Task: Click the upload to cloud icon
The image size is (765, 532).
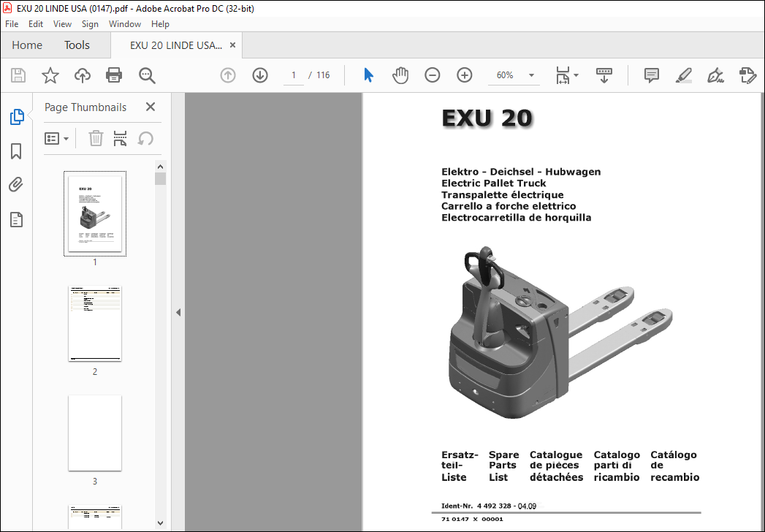Action: 83,75
